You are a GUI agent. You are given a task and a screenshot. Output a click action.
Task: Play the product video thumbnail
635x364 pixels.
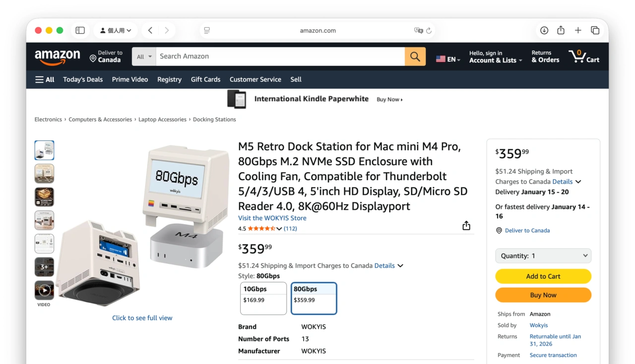44,291
